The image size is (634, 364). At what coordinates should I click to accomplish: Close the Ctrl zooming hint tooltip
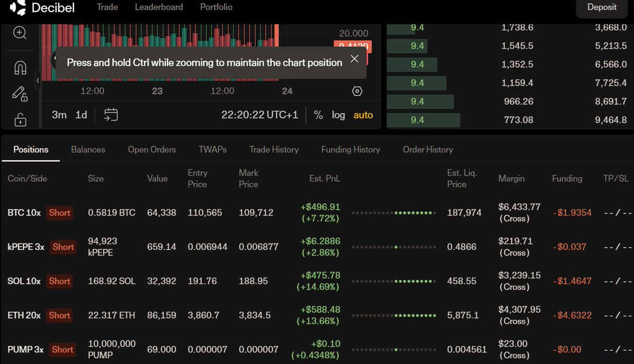click(x=355, y=59)
